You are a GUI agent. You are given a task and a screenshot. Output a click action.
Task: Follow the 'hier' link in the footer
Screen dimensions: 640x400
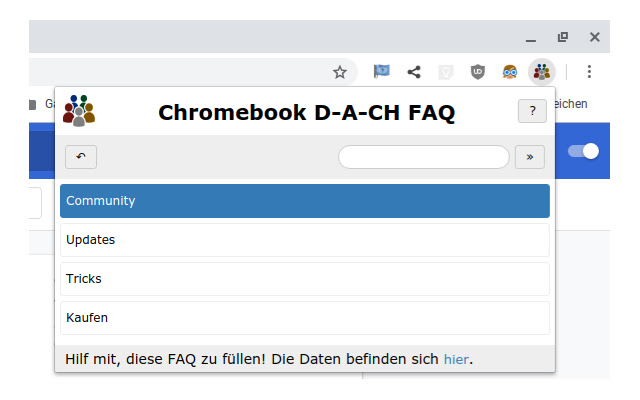pyautogui.click(x=456, y=359)
